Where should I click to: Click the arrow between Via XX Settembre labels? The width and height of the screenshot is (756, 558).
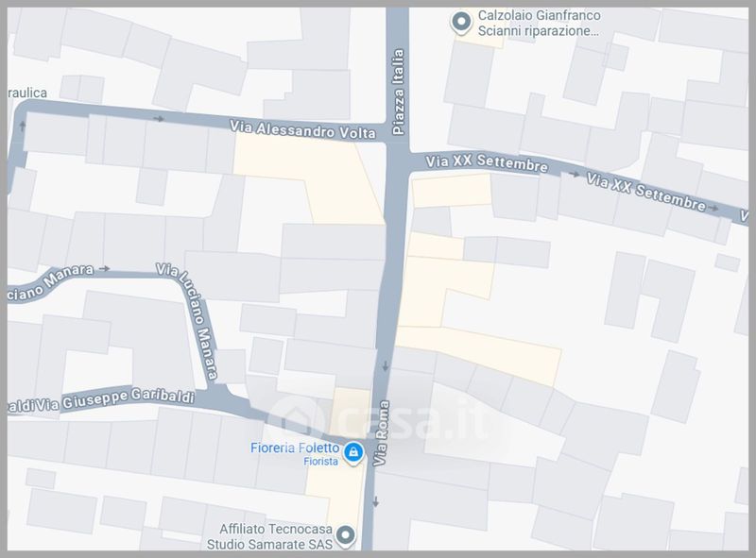coord(574,174)
